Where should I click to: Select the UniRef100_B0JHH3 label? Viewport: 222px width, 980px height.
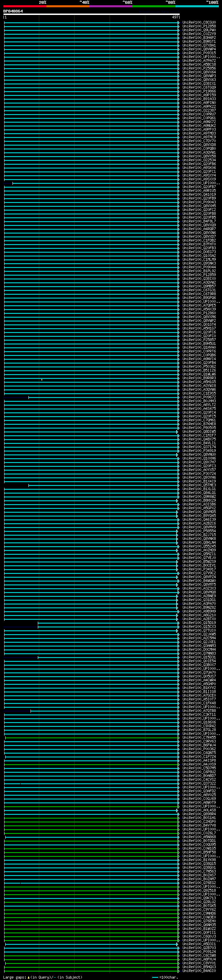199,401
